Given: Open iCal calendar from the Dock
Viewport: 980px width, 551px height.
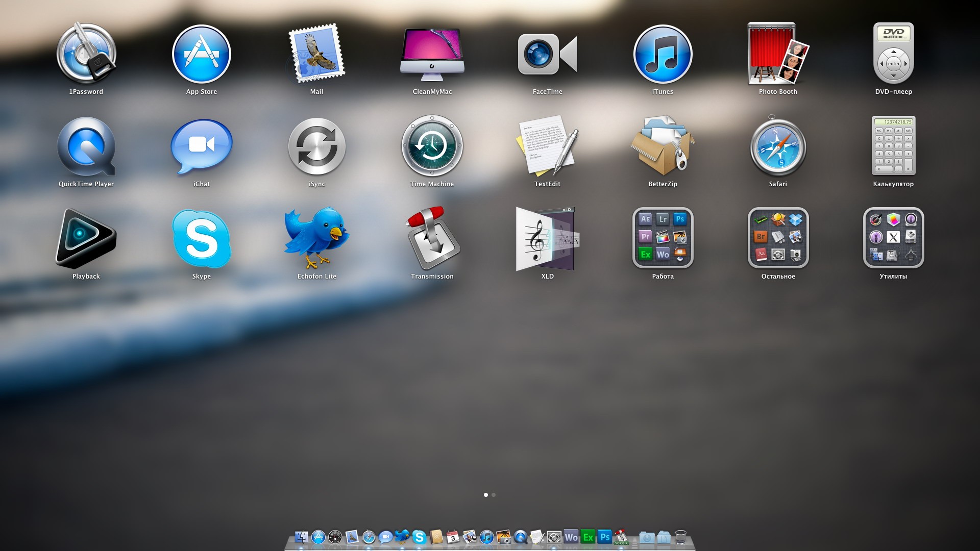Looking at the screenshot, I should pos(453,537).
